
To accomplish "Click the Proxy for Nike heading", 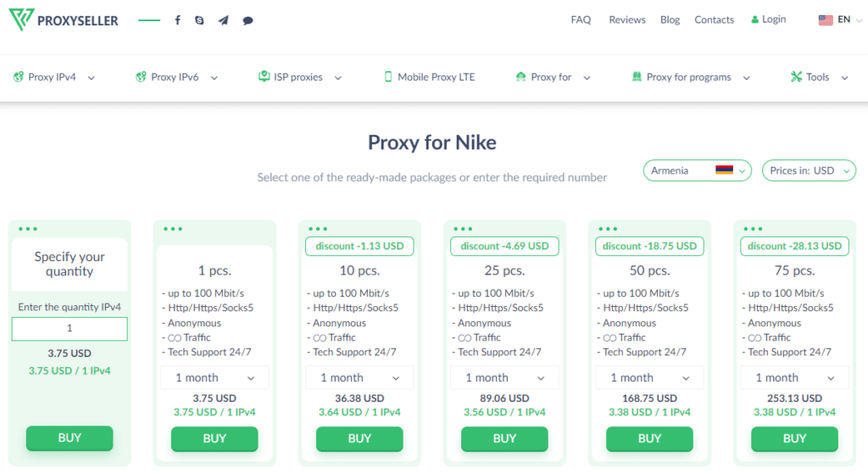I will pyautogui.click(x=432, y=143).
